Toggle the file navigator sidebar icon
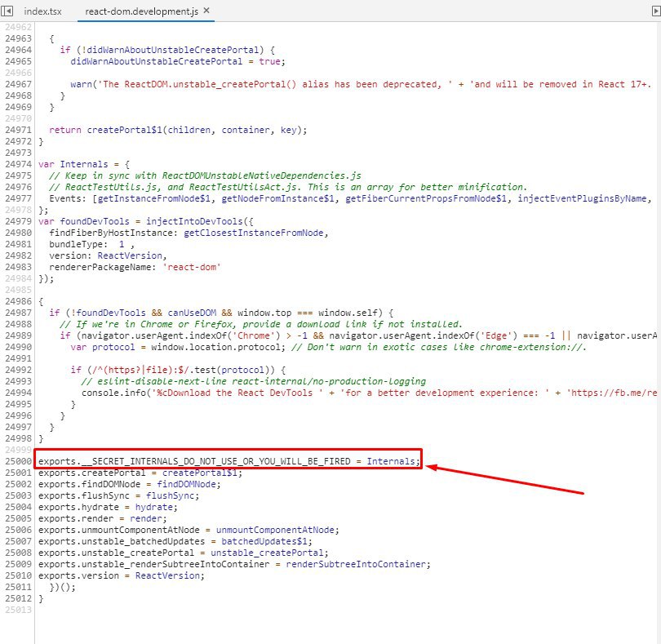661x644 pixels. pyautogui.click(x=7, y=11)
